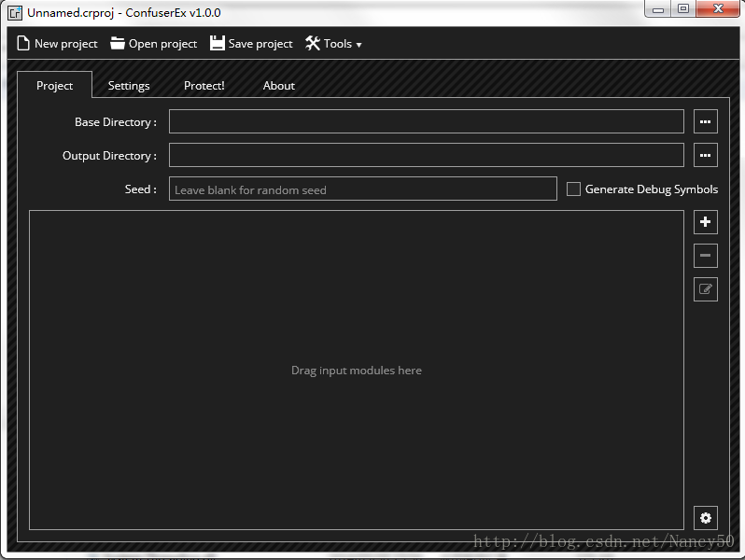Image resolution: width=745 pixels, height=560 pixels.
Task: Open advanced settings with the gear button
Action: (x=706, y=518)
